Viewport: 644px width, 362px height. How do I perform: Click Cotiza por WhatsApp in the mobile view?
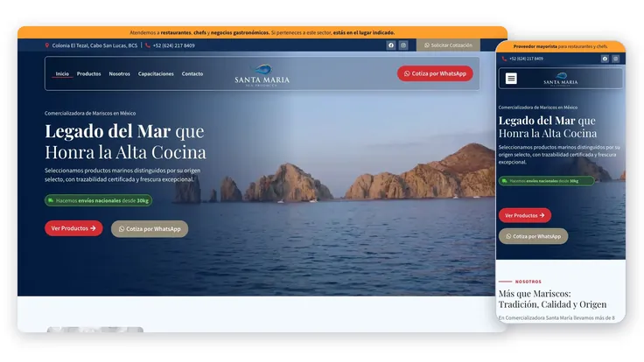click(533, 236)
